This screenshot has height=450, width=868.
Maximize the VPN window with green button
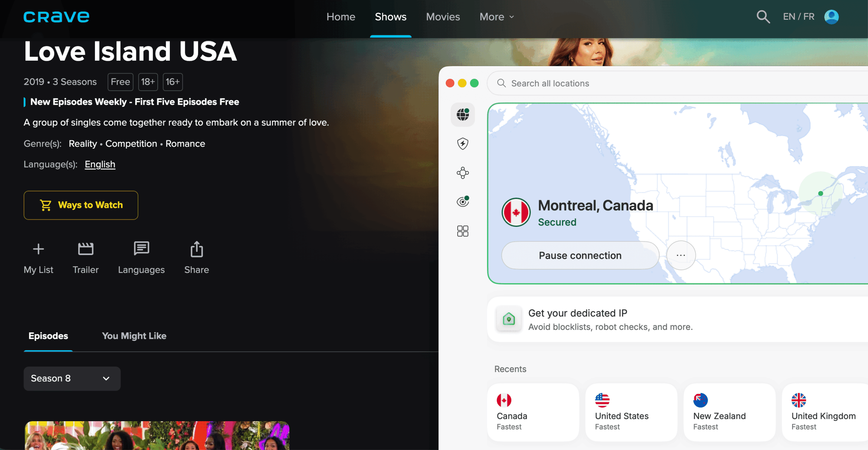point(474,83)
